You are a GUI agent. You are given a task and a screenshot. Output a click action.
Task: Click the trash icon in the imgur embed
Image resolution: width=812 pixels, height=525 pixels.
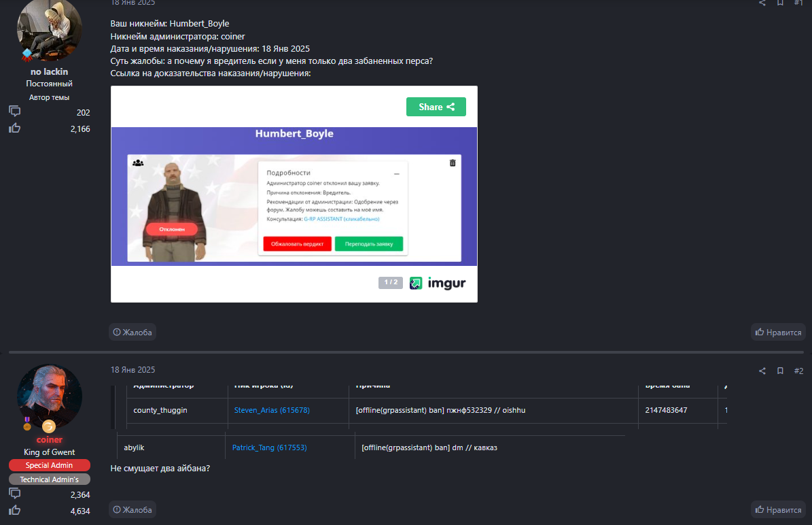453,163
